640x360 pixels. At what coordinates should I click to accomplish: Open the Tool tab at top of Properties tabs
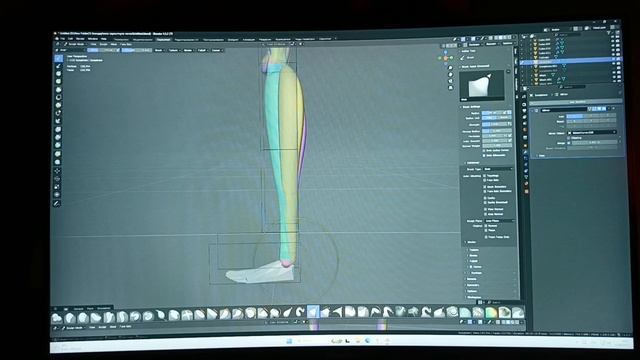524,97
